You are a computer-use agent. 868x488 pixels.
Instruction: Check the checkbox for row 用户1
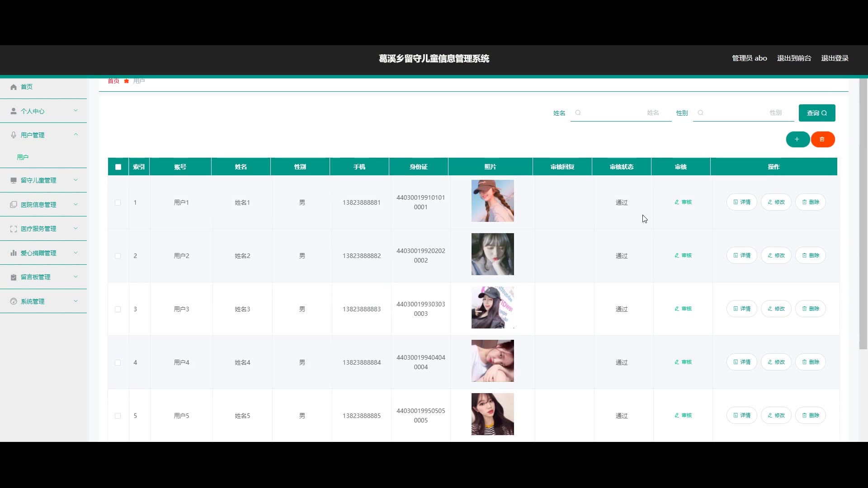118,202
